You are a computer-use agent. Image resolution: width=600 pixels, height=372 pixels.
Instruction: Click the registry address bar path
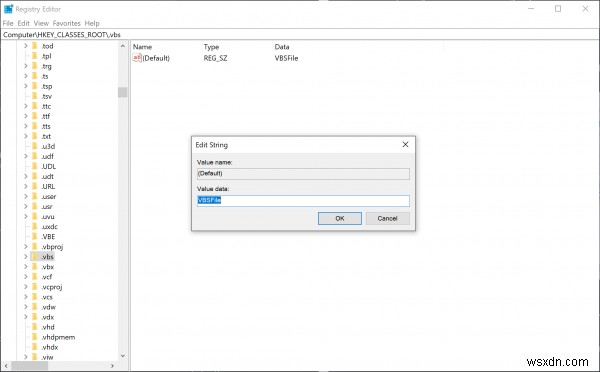[x=62, y=35]
